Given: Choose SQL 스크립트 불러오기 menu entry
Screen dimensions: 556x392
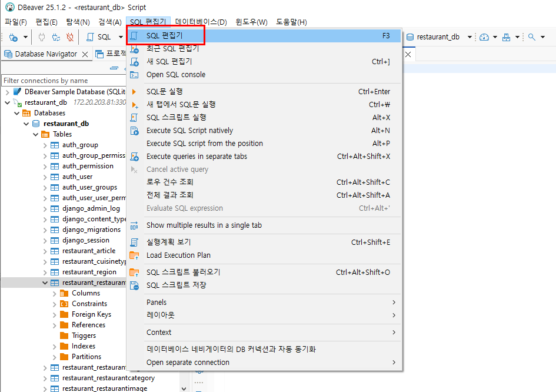Looking at the screenshot, I should (265, 272).
